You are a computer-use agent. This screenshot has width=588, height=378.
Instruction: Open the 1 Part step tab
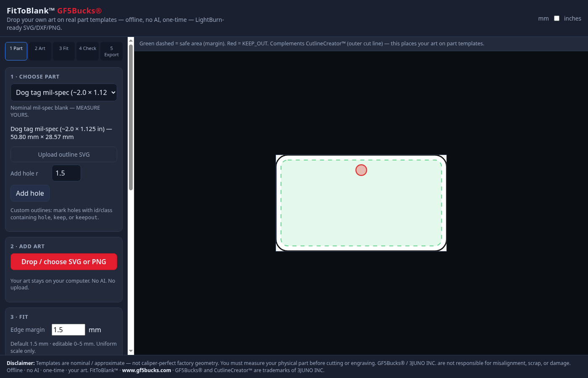16,51
